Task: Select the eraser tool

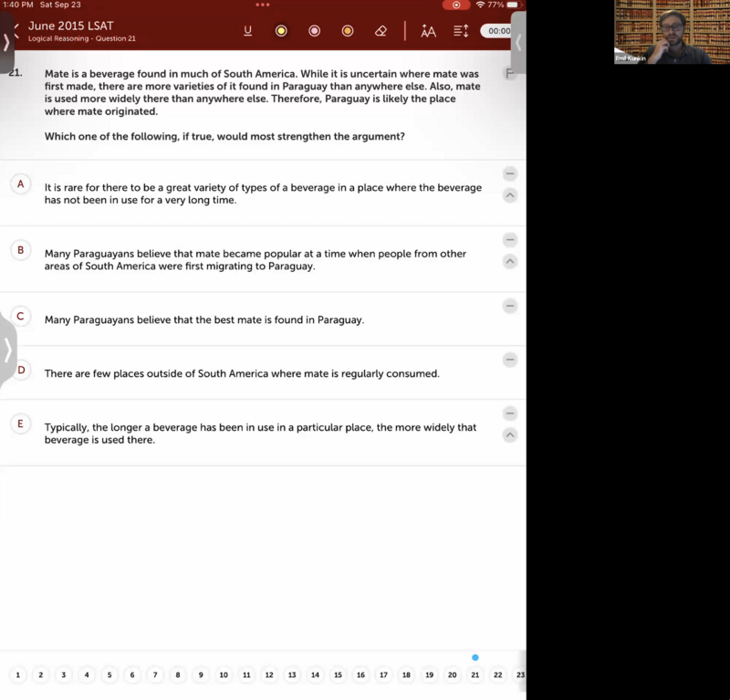Action: point(381,31)
